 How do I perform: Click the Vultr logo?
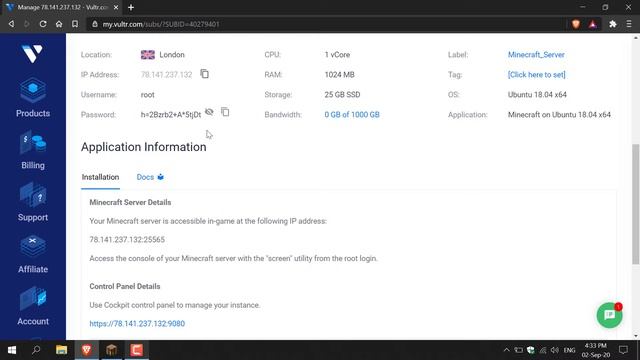pos(32,53)
